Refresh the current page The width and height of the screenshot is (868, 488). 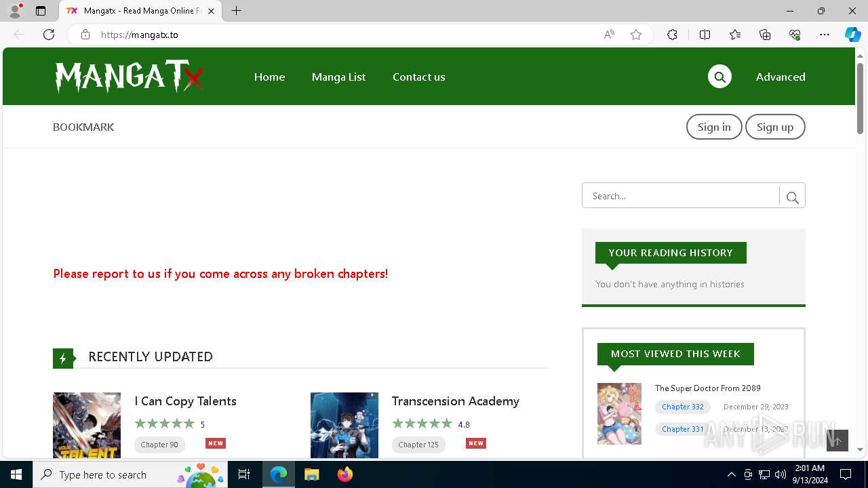tap(49, 35)
